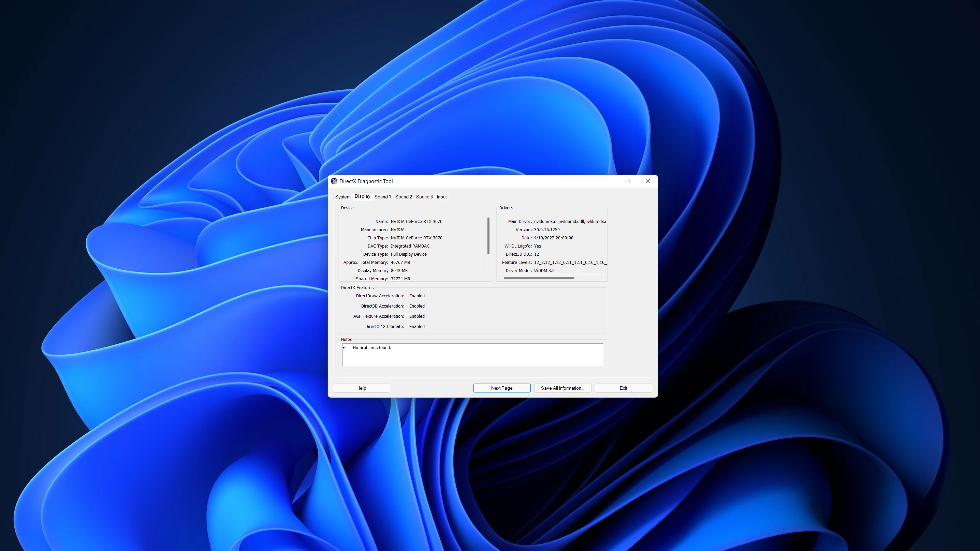This screenshot has width=980, height=551.
Task: Select the Display tab
Action: pyautogui.click(x=362, y=196)
